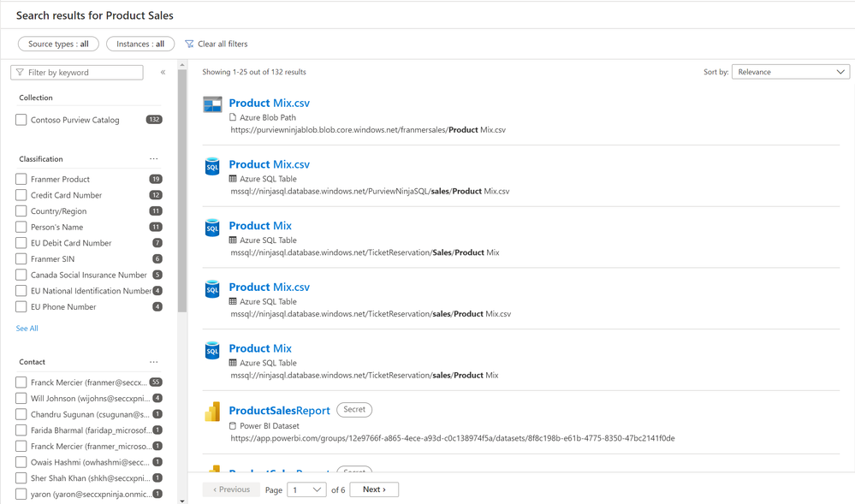
Task: Click the 132 count badge for Contoso Purview Catalog
Action: pos(154,120)
